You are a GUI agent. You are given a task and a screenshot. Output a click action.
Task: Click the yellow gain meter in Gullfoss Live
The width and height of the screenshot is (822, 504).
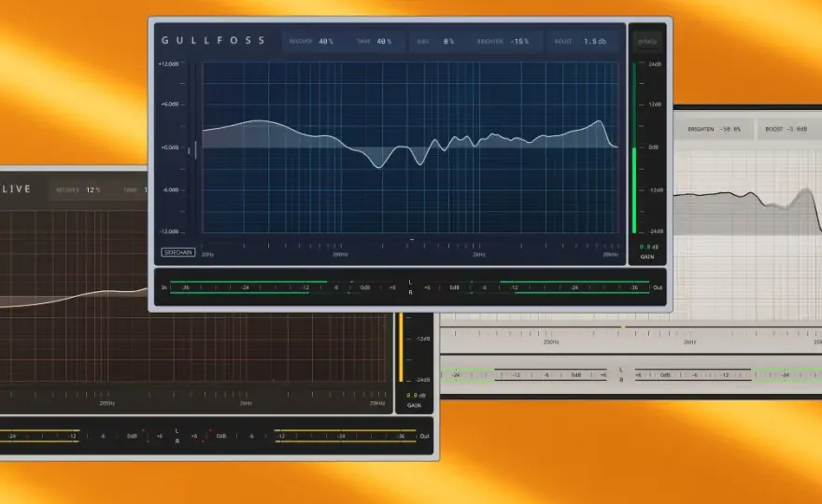click(401, 347)
